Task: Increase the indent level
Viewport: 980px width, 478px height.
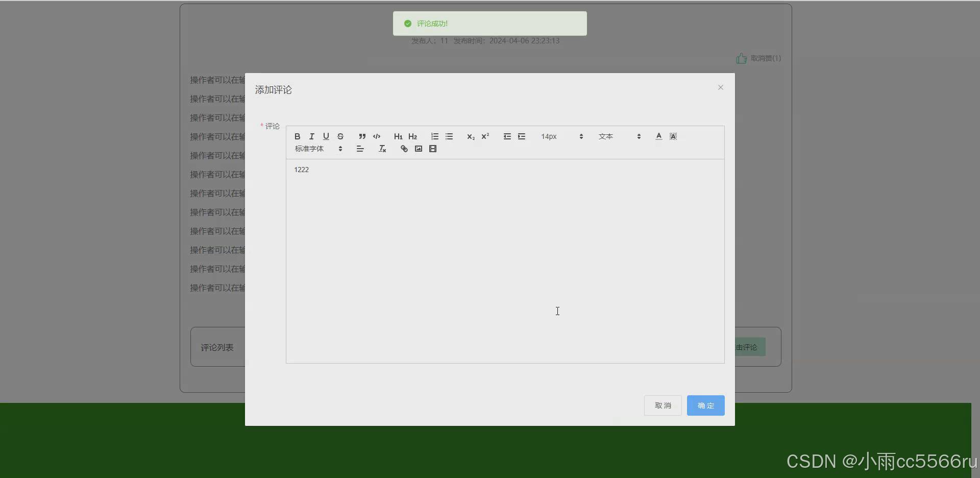Action: [x=522, y=136]
